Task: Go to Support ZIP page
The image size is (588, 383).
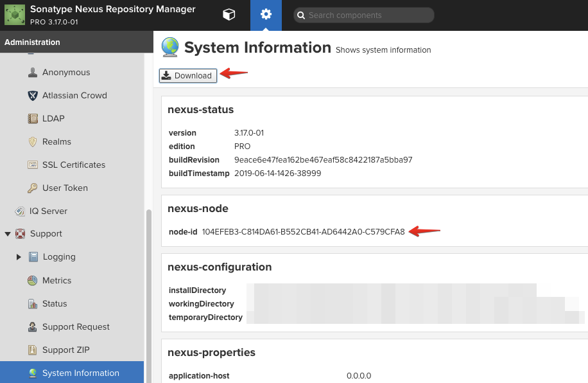Action: (65, 350)
